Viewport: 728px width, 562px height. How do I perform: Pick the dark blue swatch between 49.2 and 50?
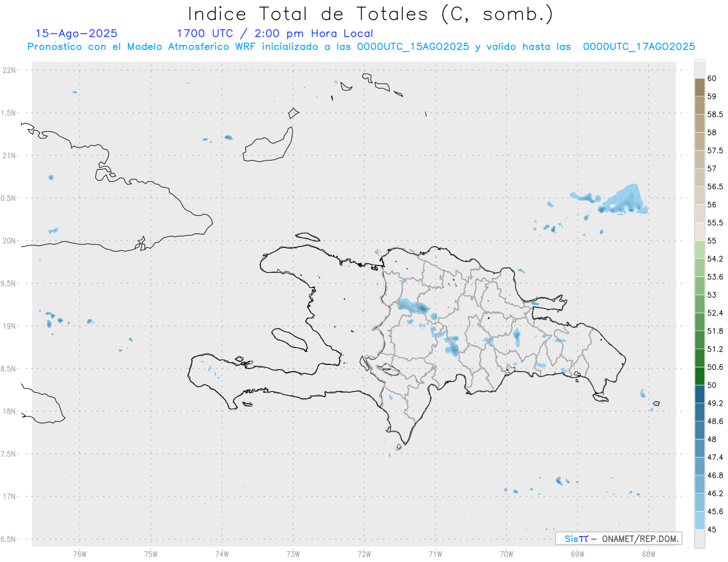click(699, 394)
